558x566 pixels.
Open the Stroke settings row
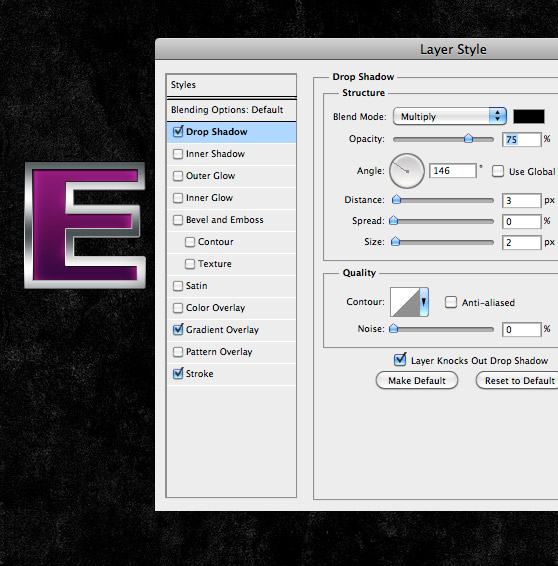click(231, 374)
